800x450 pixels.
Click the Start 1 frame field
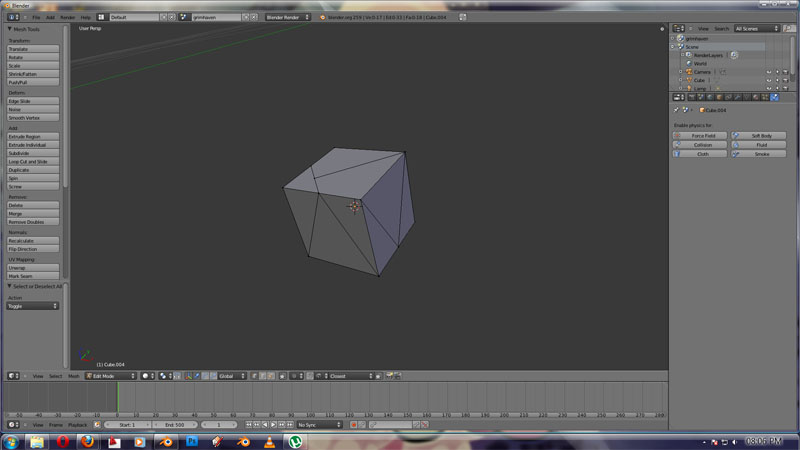[127, 424]
